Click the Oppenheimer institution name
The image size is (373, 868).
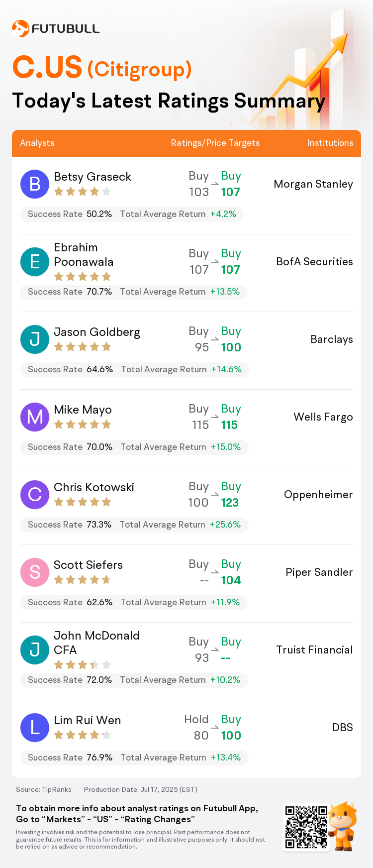pyautogui.click(x=318, y=495)
